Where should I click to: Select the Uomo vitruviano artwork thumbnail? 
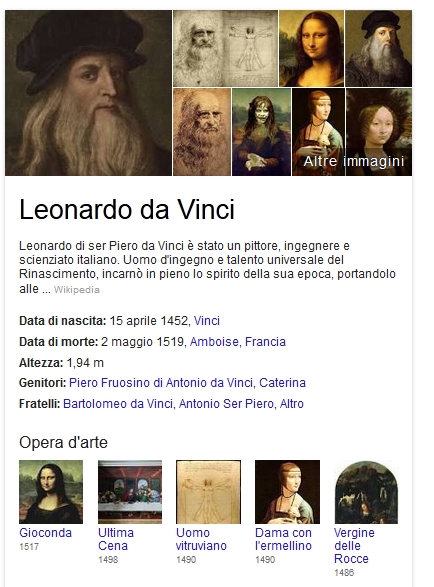209,492
